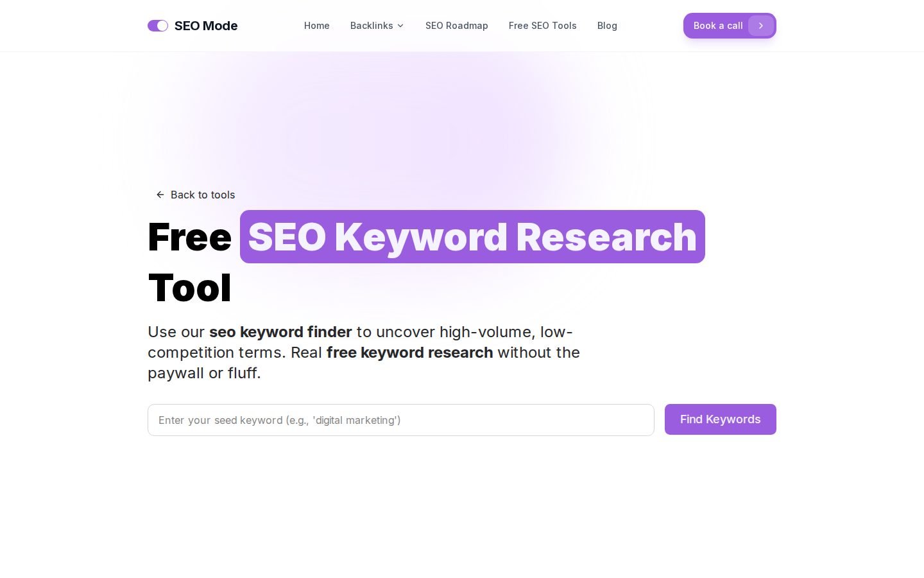Open the Free SEO Tools page
Screen dimensions: 924x578
coord(543,26)
